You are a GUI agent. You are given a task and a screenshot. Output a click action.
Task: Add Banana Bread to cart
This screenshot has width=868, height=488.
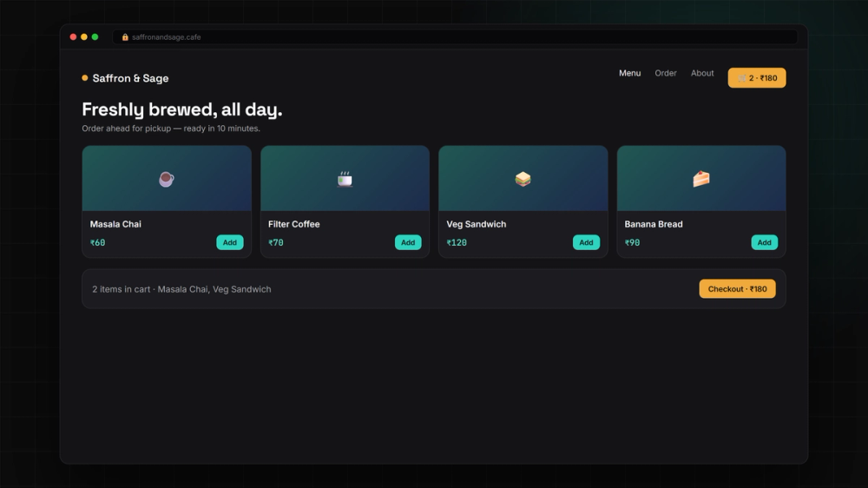pos(765,242)
